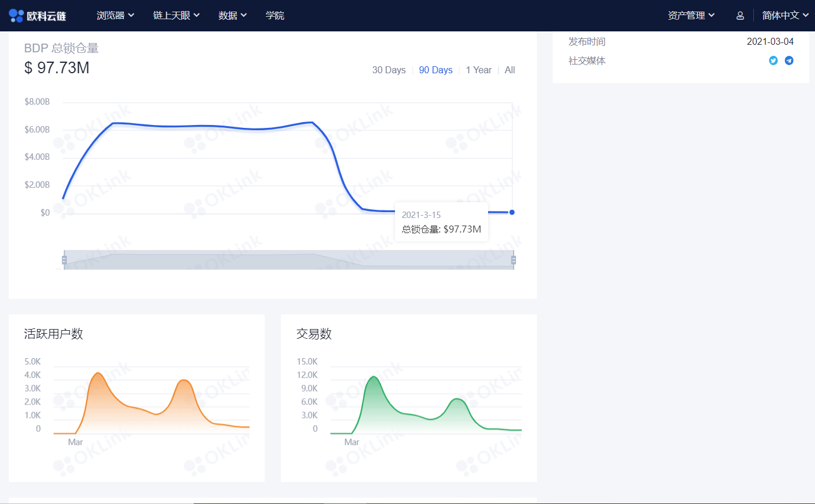Open the project's Telegram channel

[789, 60]
